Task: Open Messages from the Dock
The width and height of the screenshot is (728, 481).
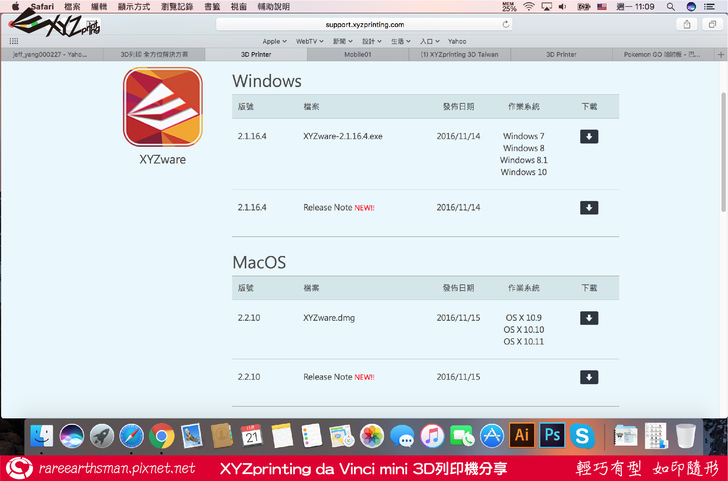Action: pyautogui.click(x=402, y=436)
